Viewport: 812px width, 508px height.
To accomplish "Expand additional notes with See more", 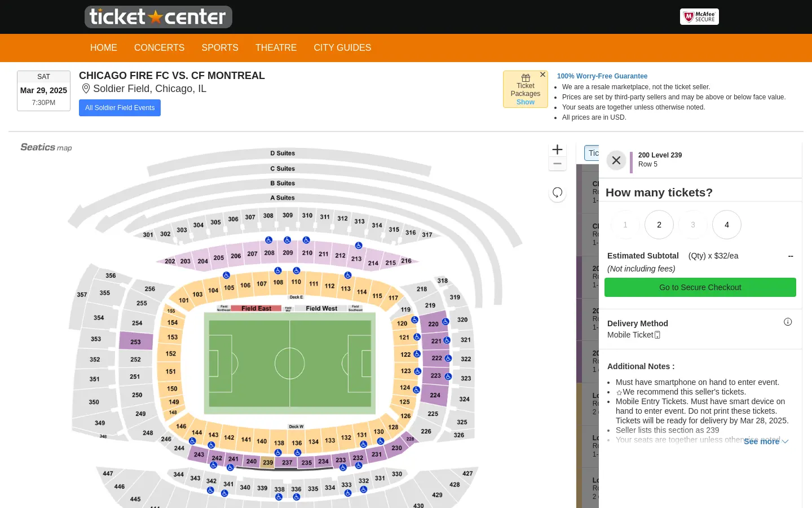I will [x=765, y=441].
